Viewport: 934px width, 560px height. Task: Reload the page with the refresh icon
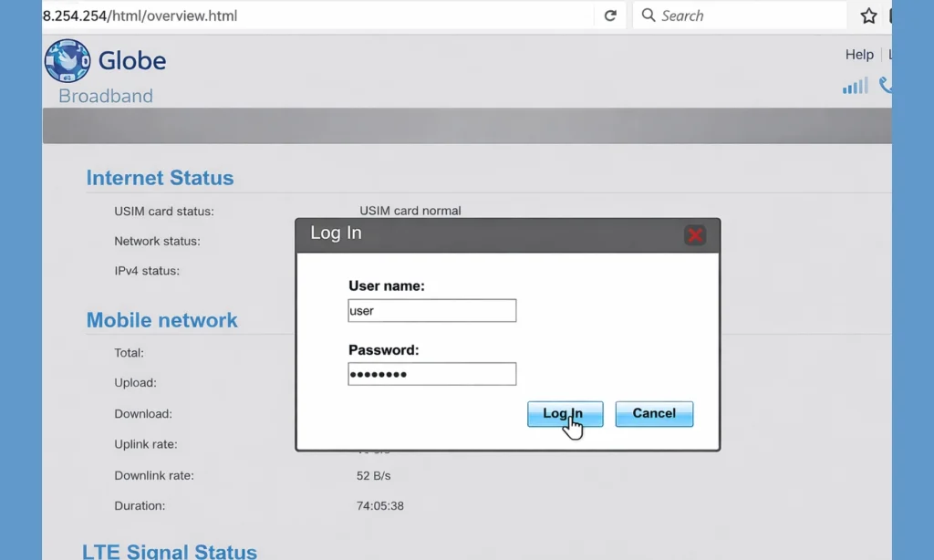pos(609,15)
